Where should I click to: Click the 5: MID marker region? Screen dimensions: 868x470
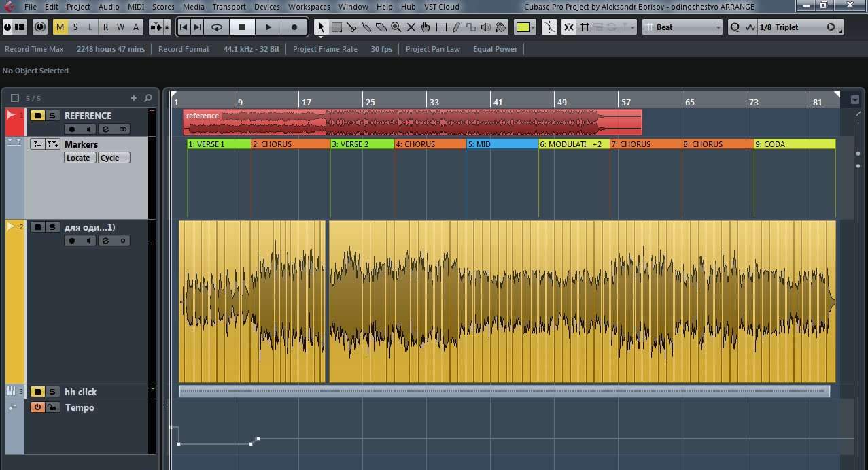tap(502, 144)
